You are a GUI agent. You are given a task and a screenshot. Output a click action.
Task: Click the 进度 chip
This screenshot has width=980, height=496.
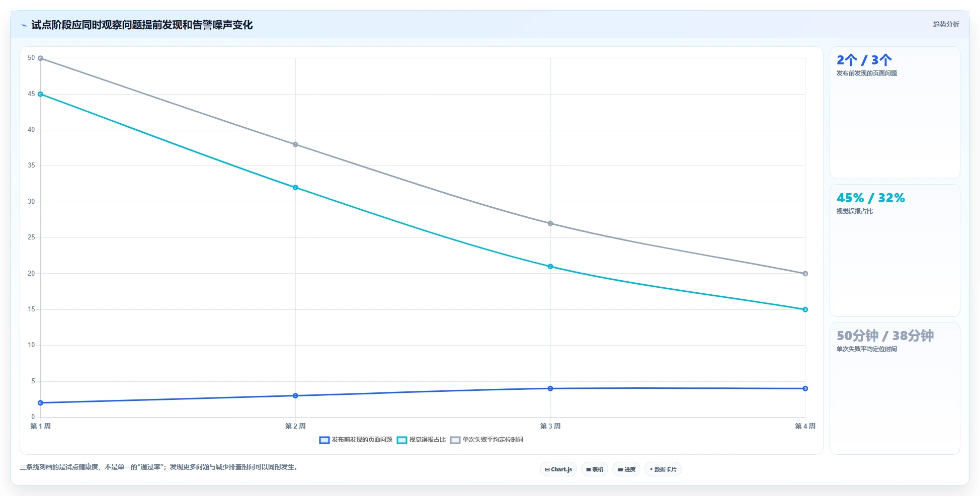click(626, 469)
